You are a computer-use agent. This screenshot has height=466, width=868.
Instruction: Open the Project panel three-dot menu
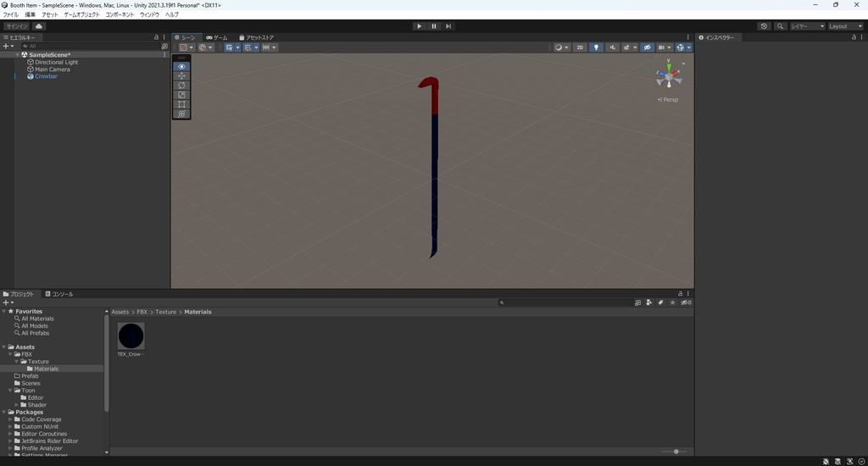[x=688, y=293]
